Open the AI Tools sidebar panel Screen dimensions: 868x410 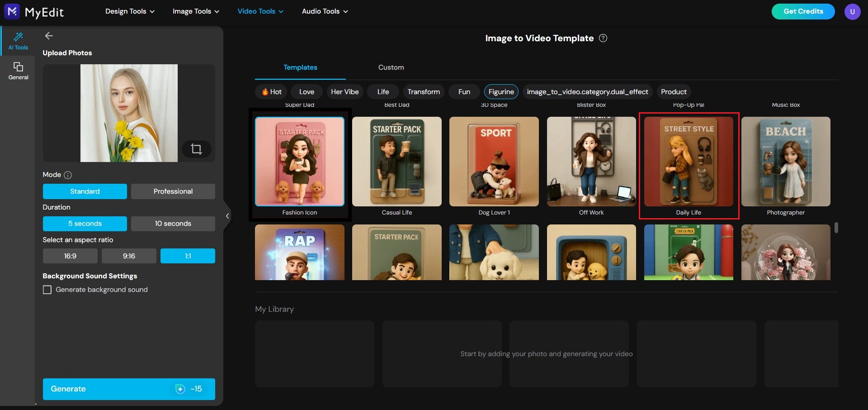[x=18, y=41]
